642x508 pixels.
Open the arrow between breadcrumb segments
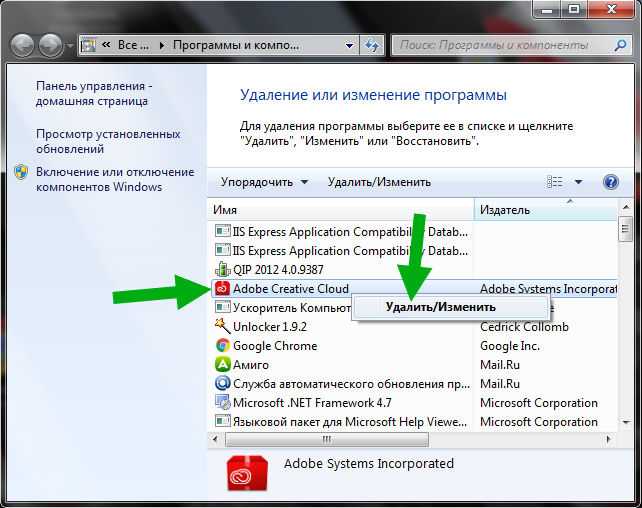point(162,45)
